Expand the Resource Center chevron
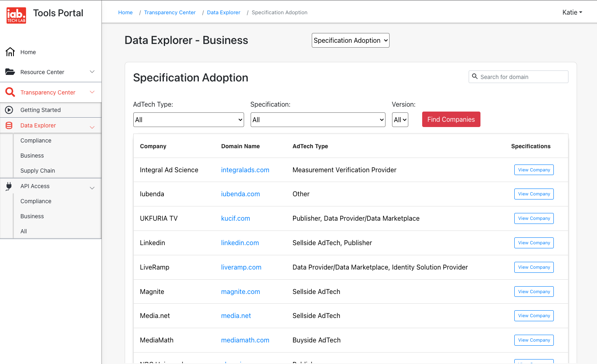 [x=92, y=72]
